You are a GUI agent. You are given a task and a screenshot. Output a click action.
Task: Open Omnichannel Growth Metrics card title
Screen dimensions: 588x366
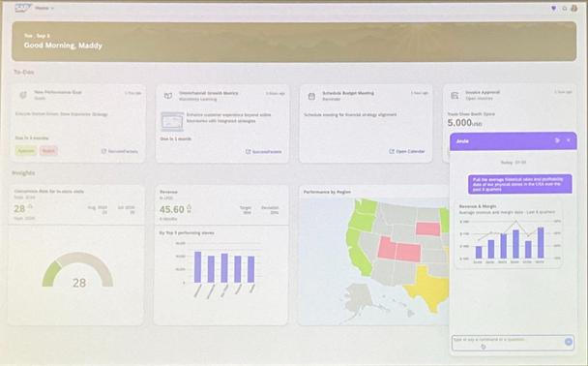[209, 93]
